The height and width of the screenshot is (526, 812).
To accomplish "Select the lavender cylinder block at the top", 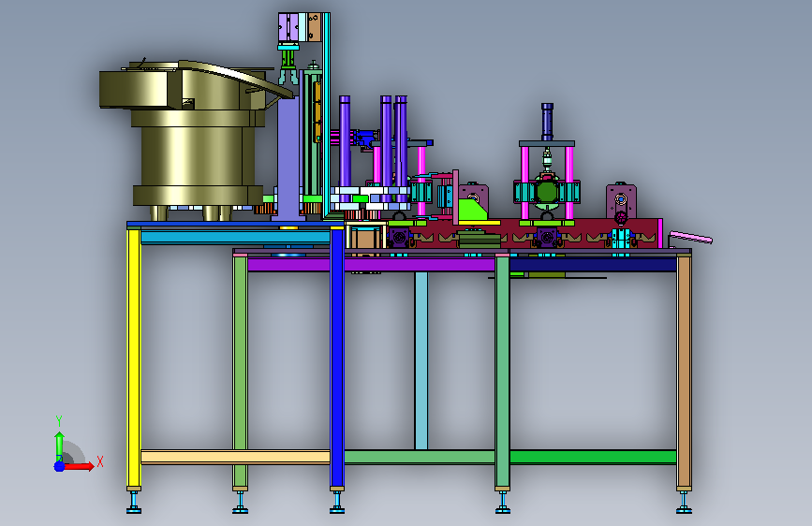I will 288,27.
